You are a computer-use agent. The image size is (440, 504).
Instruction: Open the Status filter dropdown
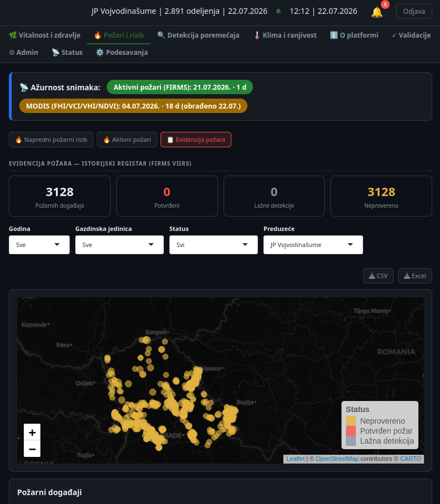214,245
